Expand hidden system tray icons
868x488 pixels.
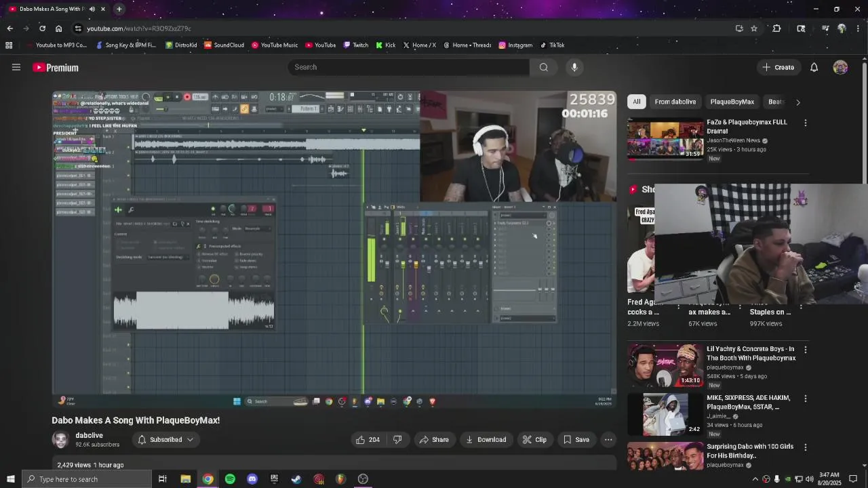(755, 479)
